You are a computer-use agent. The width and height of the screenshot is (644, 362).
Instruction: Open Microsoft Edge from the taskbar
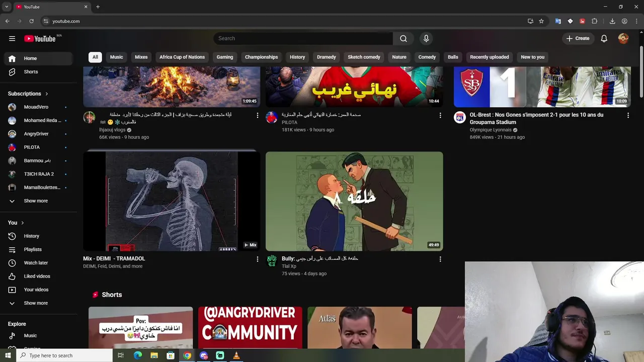click(x=138, y=355)
